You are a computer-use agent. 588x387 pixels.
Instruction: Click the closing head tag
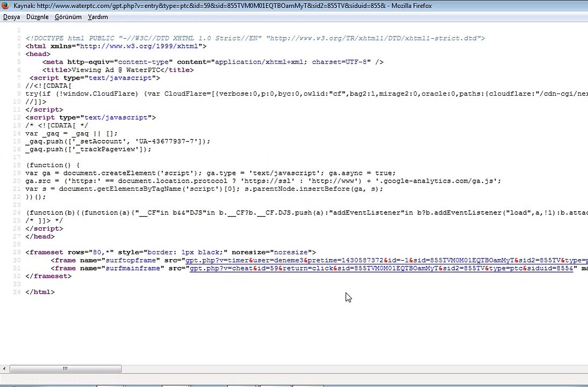pyautogui.click(x=40, y=236)
